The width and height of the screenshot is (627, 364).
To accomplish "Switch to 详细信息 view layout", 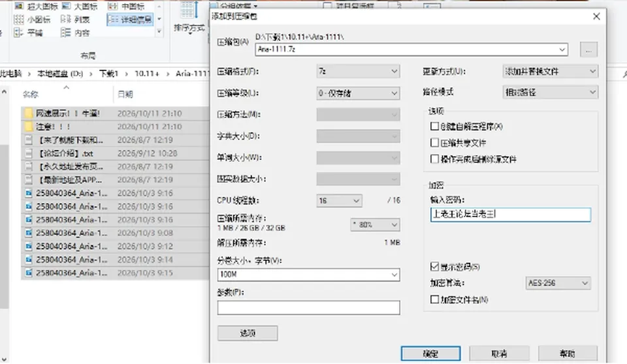I will 129,19.
